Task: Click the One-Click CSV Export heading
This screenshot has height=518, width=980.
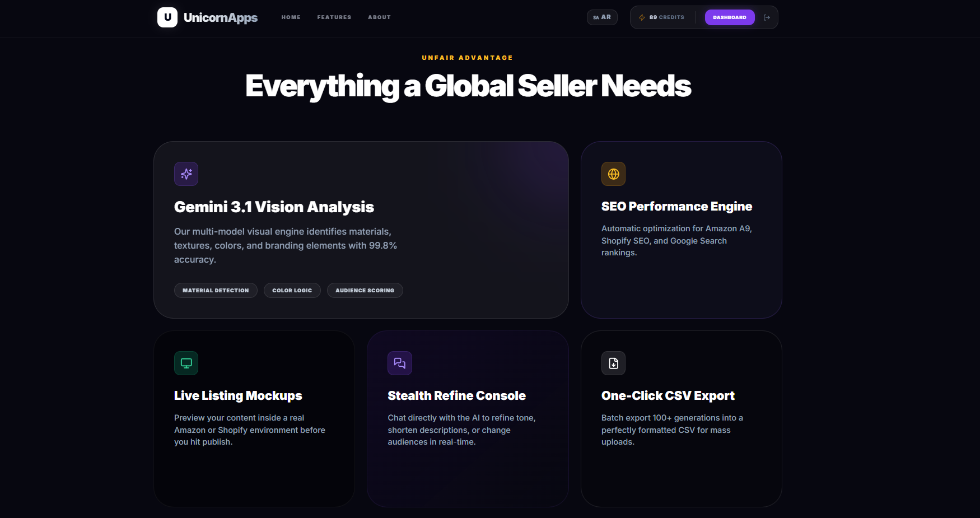Action: pos(668,395)
